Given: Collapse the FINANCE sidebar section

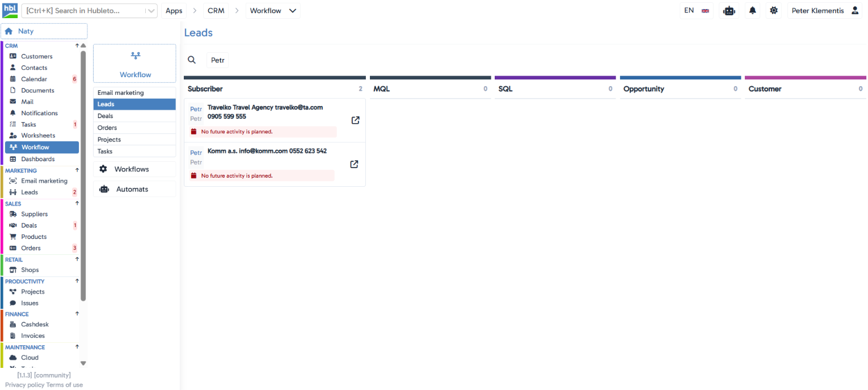Looking at the screenshot, I should click(x=77, y=313).
